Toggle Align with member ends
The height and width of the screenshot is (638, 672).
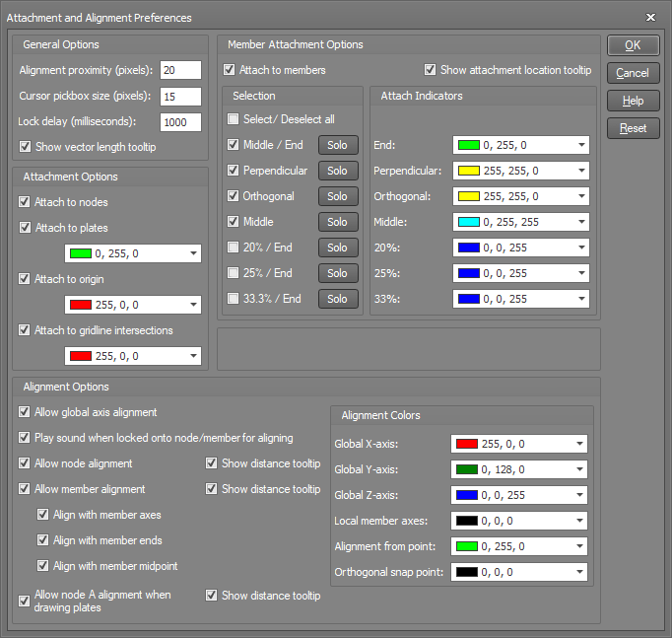point(42,539)
